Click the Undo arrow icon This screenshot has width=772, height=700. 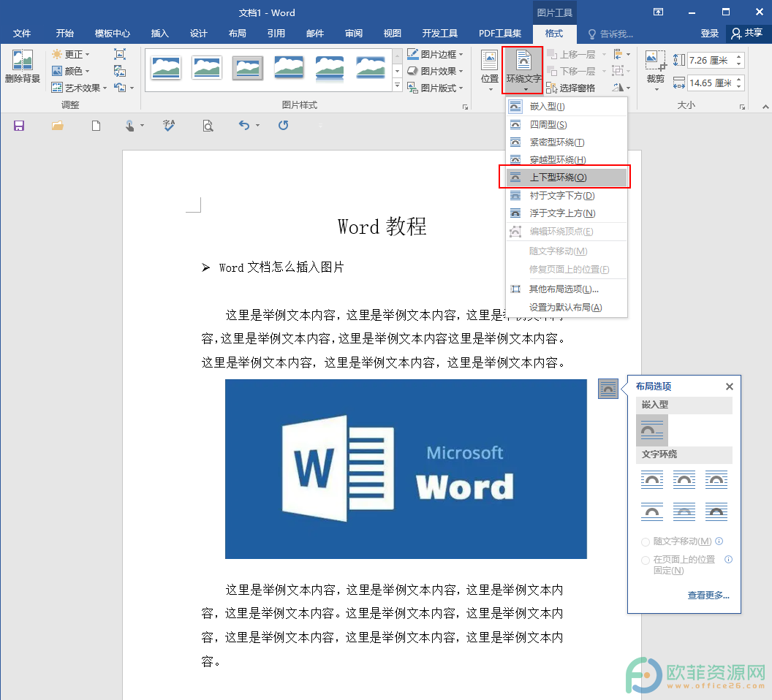click(243, 125)
